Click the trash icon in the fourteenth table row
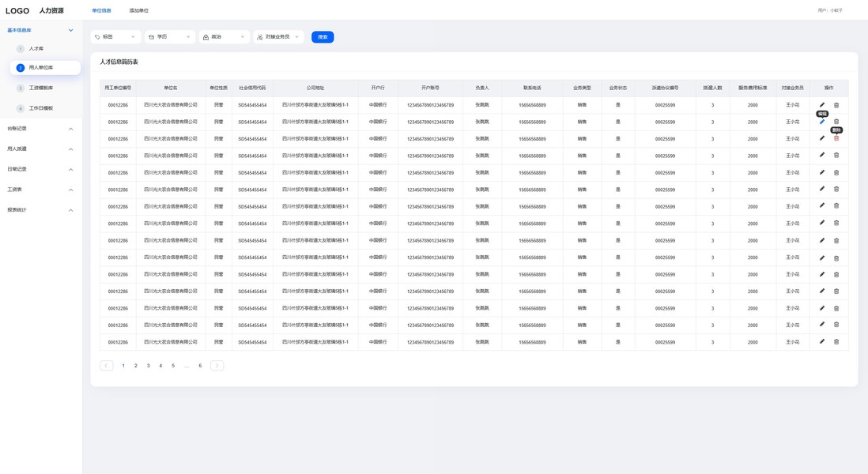868x474 pixels. 836,325
